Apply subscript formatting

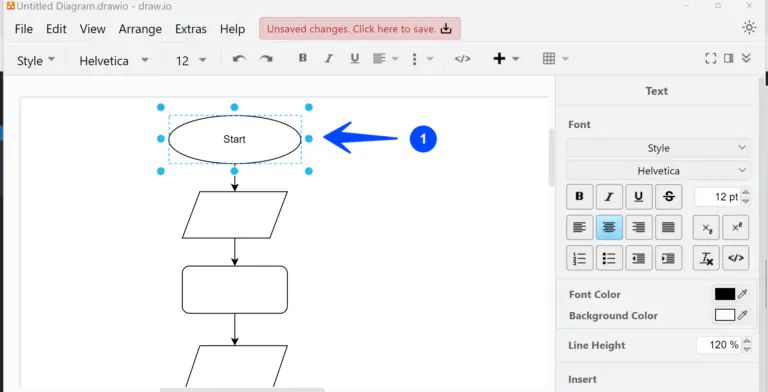(x=706, y=227)
